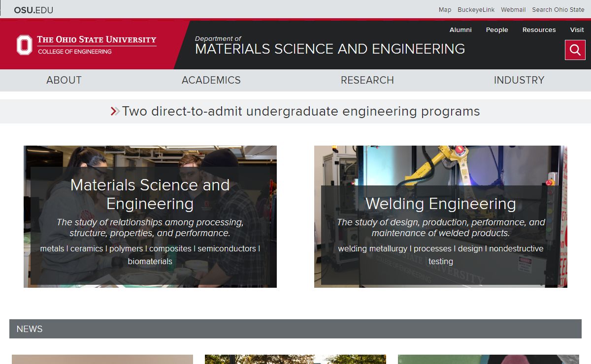Viewport: 591px width, 364px height.
Task: Open the RESEARCH navigation menu
Action: click(x=367, y=80)
